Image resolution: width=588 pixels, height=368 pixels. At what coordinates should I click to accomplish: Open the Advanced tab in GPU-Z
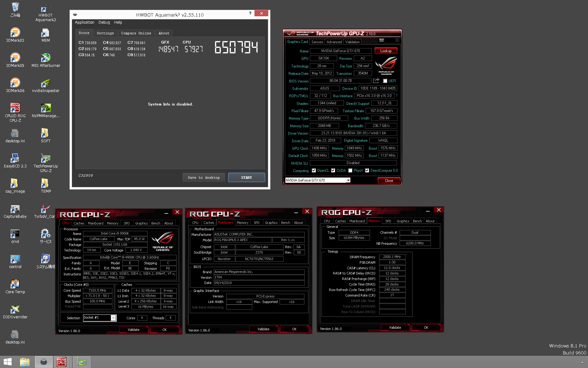click(x=334, y=42)
